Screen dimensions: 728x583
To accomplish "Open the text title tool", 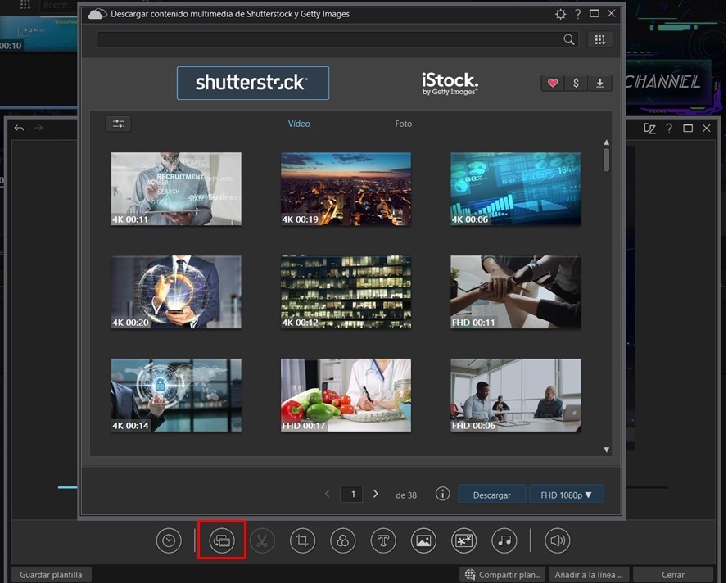I will click(x=383, y=540).
